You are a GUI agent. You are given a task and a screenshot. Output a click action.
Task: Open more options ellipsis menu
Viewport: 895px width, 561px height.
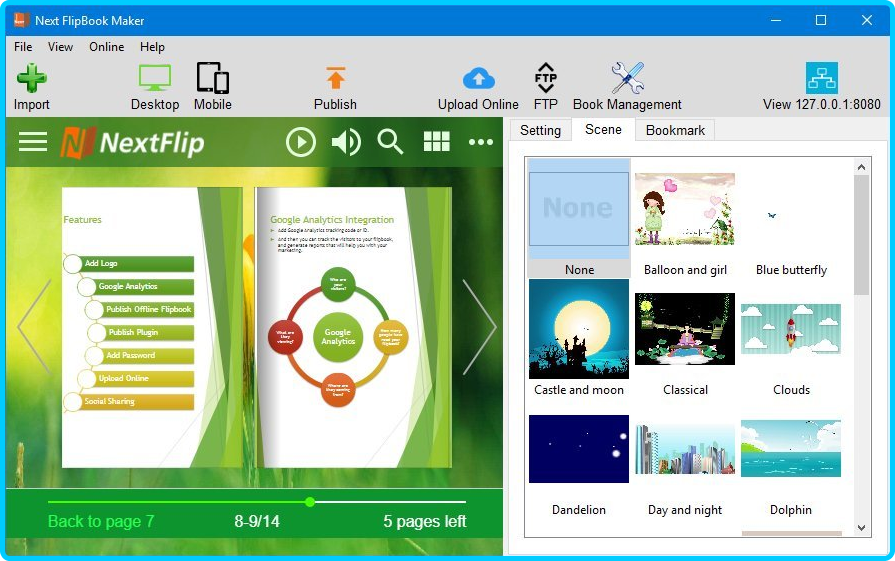click(x=481, y=142)
